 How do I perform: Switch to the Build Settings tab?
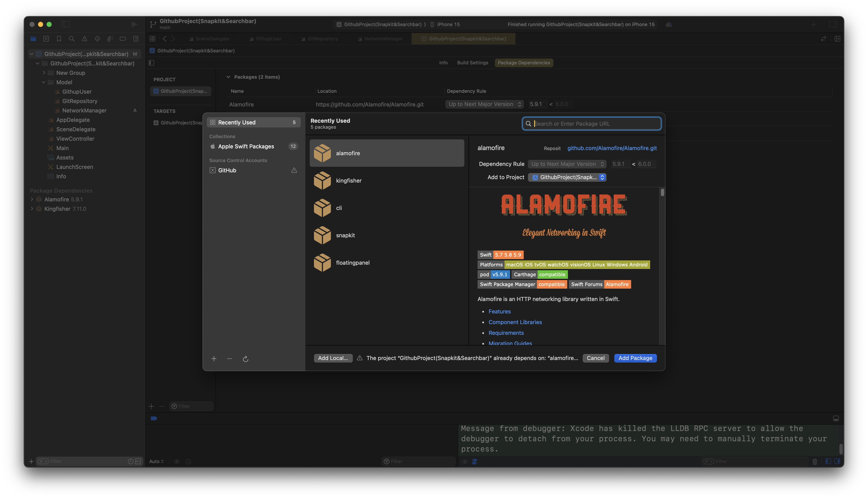coord(473,63)
